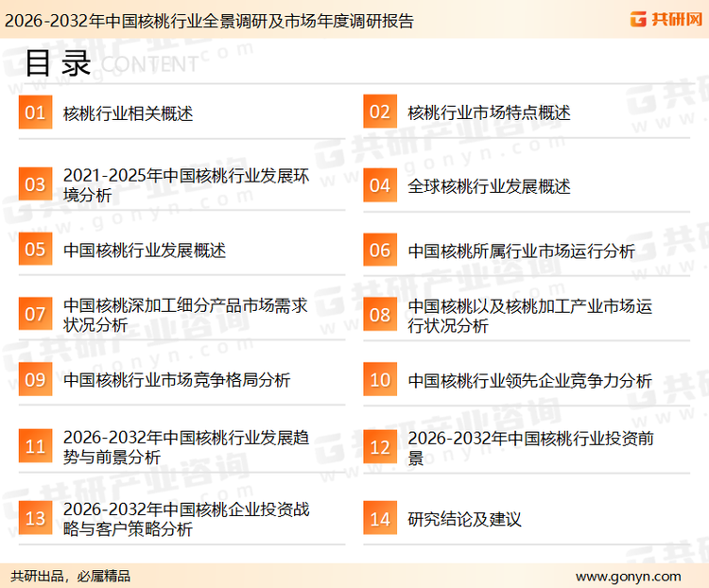The width and height of the screenshot is (709, 588).
Task: Click the orange 07 number badge
Action: pos(35,314)
